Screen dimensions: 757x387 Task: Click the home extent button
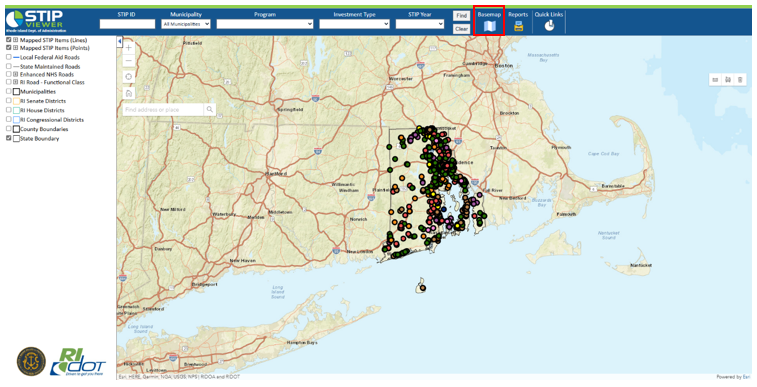tap(129, 93)
